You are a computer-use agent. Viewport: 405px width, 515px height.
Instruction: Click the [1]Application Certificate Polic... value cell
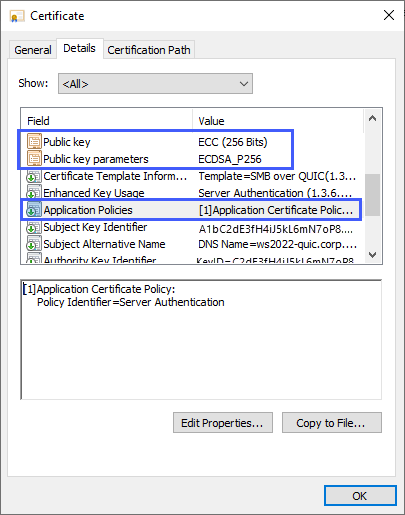[x=276, y=210]
